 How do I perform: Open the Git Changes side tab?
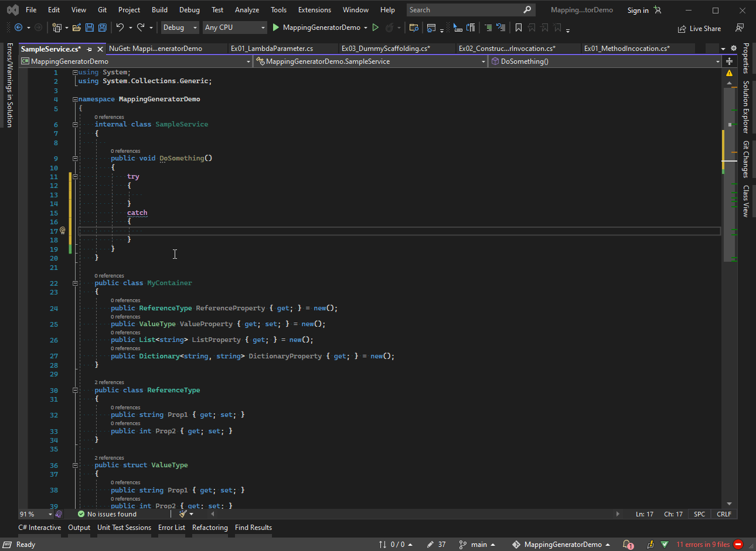746,159
